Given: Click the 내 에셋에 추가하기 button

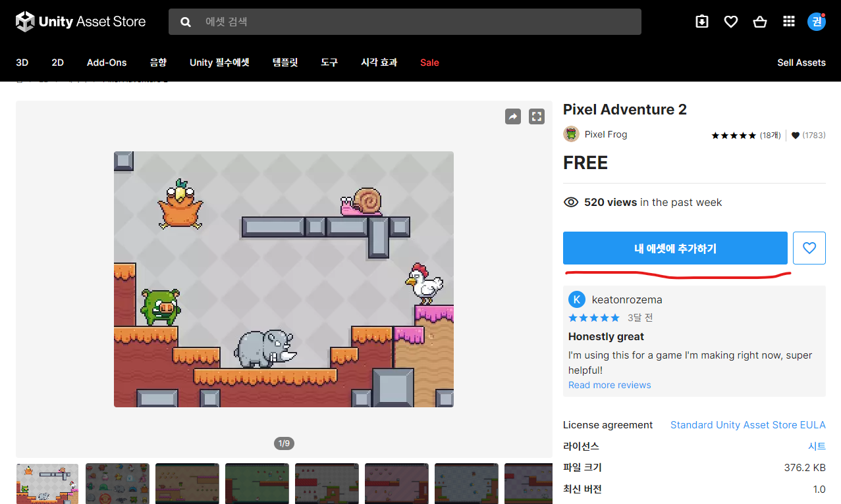Looking at the screenshot, I should (675, 248).
